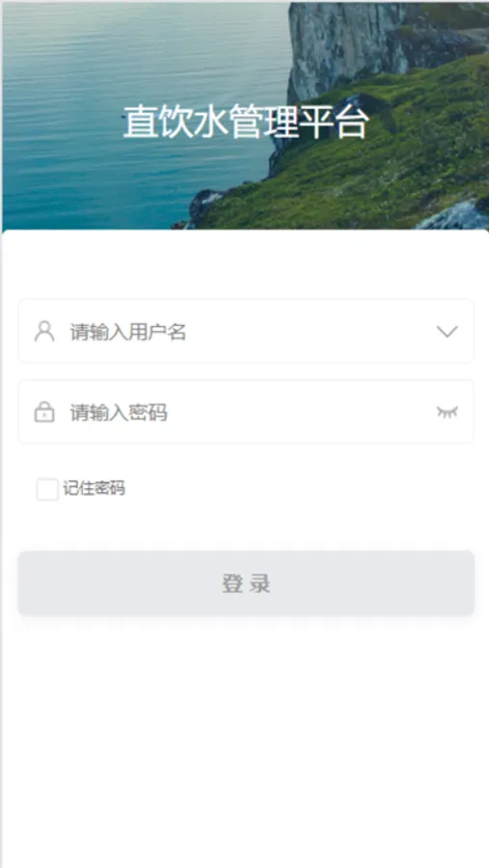Image resolution: width=489 pixels, height=868 pixels.
Task: Click the padlock icon in password field
Action: point(44,413)
